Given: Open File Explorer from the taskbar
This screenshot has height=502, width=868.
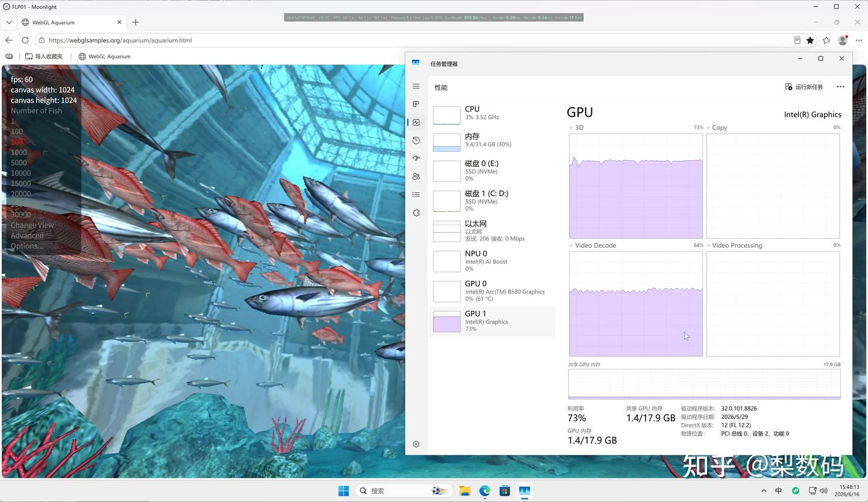Looking at the screenshot, I should 465,491.
